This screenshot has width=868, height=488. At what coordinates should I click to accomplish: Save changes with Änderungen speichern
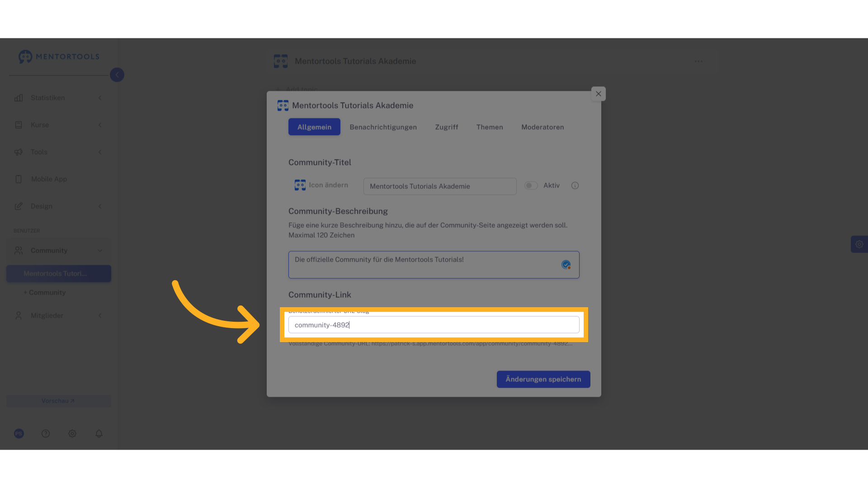[543, 380]
